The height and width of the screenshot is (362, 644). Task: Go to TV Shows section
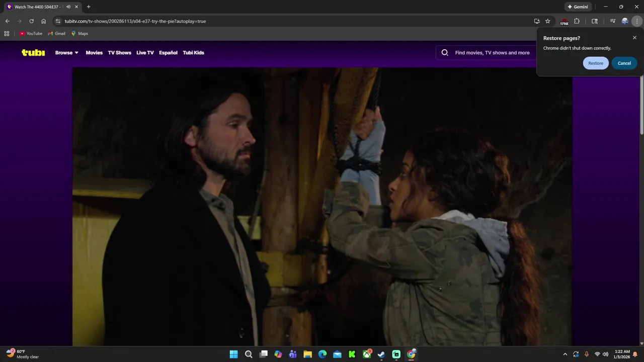click(x=120, y=52)
